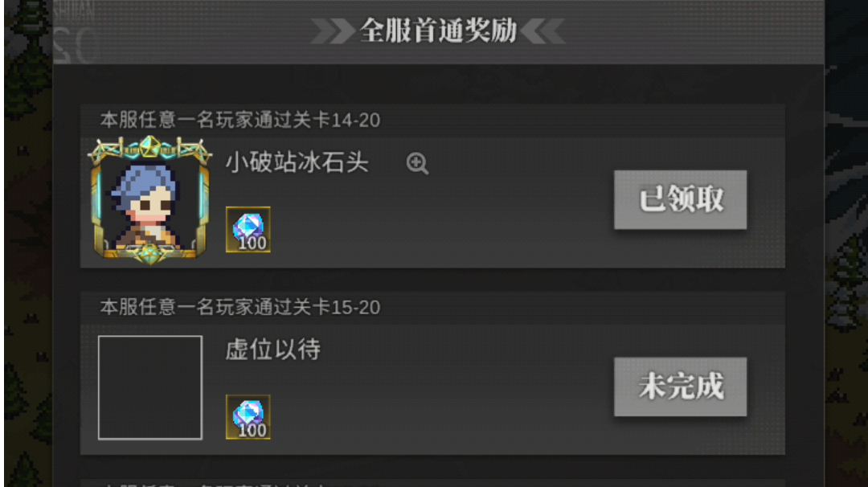
Task: Click the player name 小破站冰石头
Action: point(297,162)
